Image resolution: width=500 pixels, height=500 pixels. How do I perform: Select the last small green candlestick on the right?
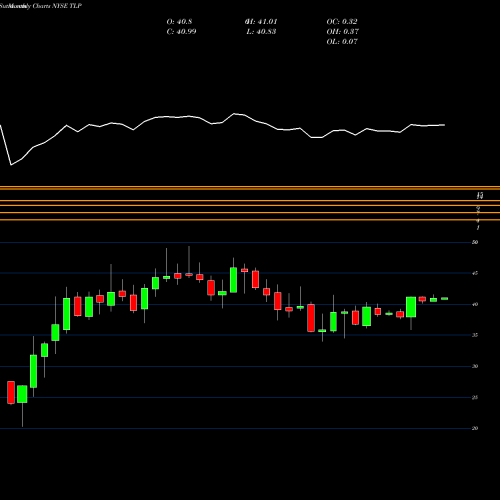[445, 299]
